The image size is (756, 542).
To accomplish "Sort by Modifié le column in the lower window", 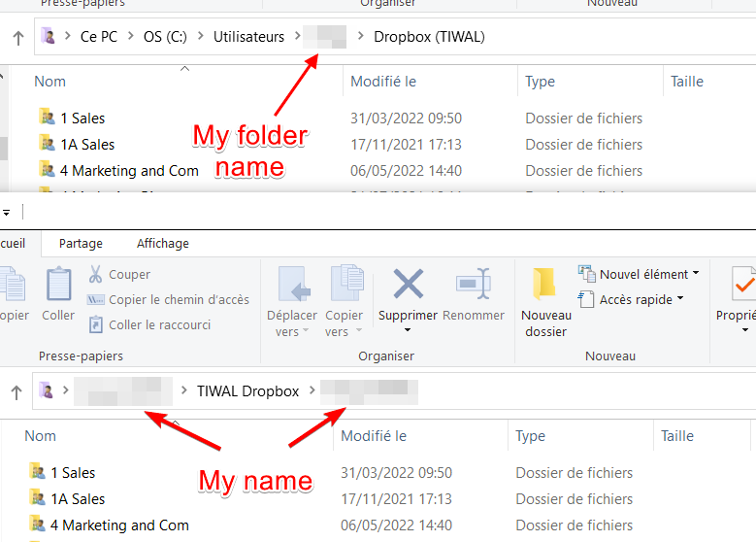I will [x=374, y=436].
